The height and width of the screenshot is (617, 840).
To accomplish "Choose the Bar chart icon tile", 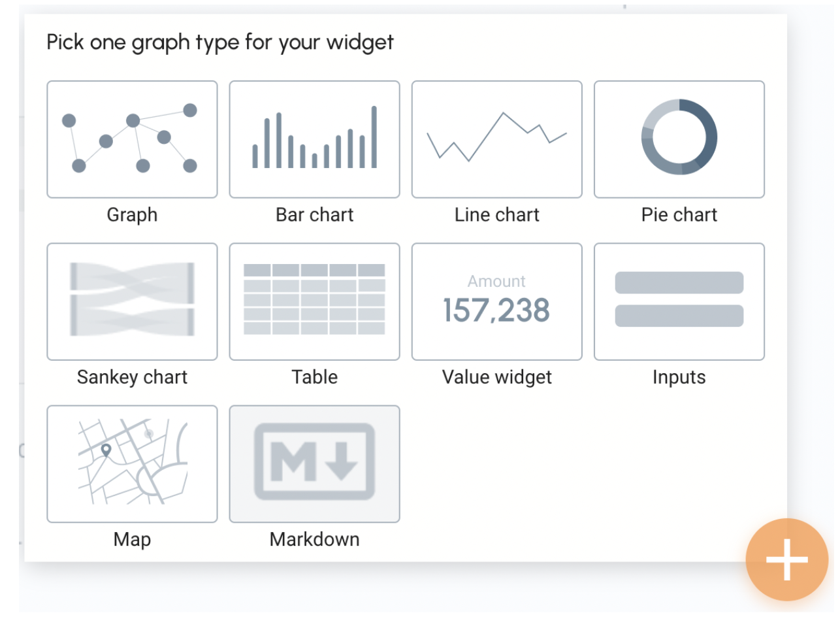I will pos(314,139).
